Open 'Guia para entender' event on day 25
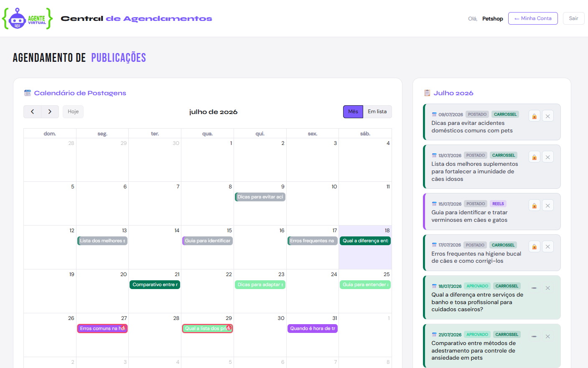Screen dimensions: 588x368 (x=365, y=284)
